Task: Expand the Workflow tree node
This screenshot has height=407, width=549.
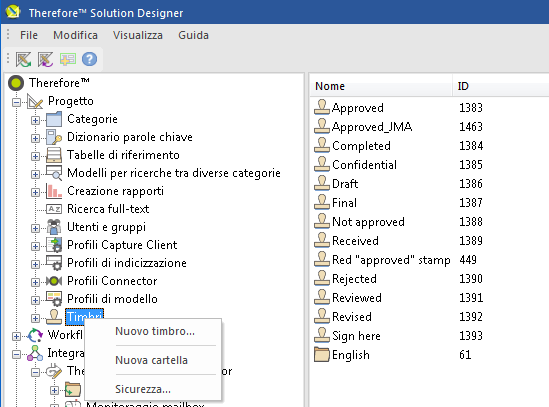Action: [x=16, y=336]
